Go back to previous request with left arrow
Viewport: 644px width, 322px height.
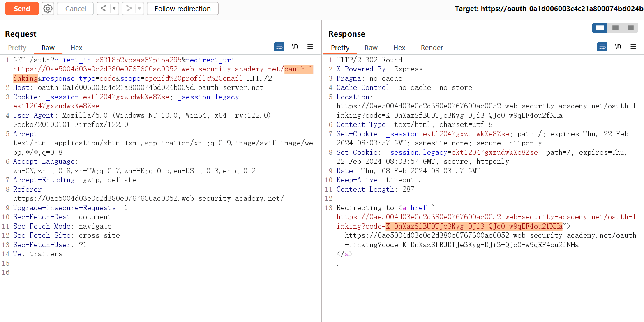point(104,9)
